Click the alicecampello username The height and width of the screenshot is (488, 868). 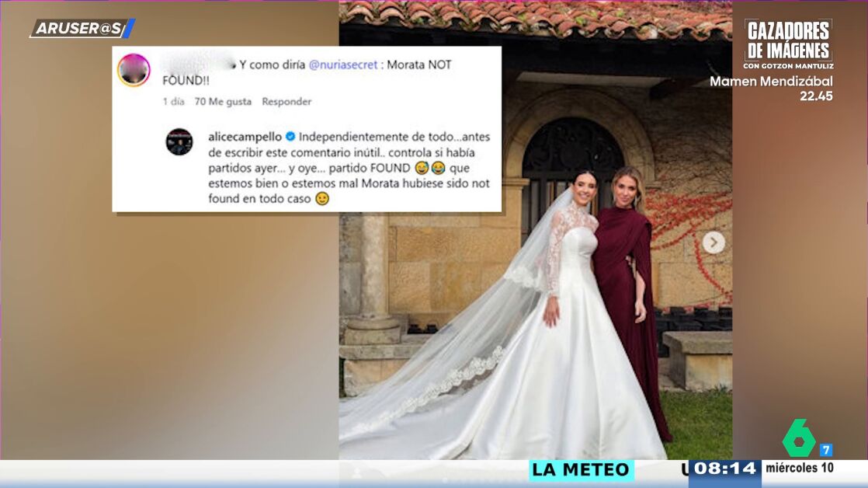(x=245, y=137)
